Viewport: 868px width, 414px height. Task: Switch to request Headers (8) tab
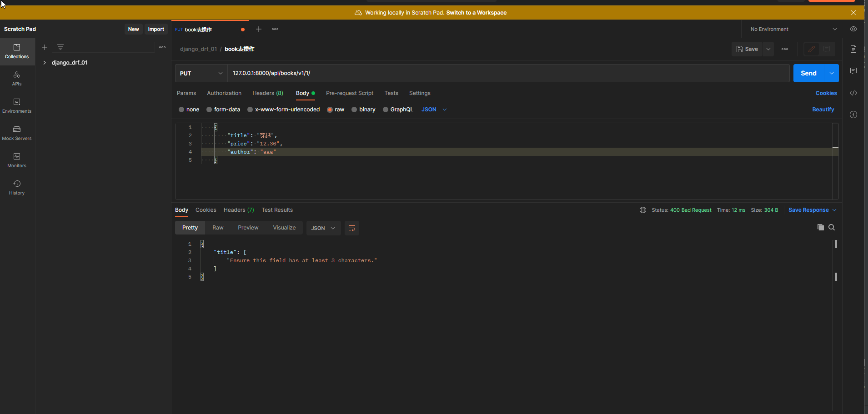click(x=268, y=93)
